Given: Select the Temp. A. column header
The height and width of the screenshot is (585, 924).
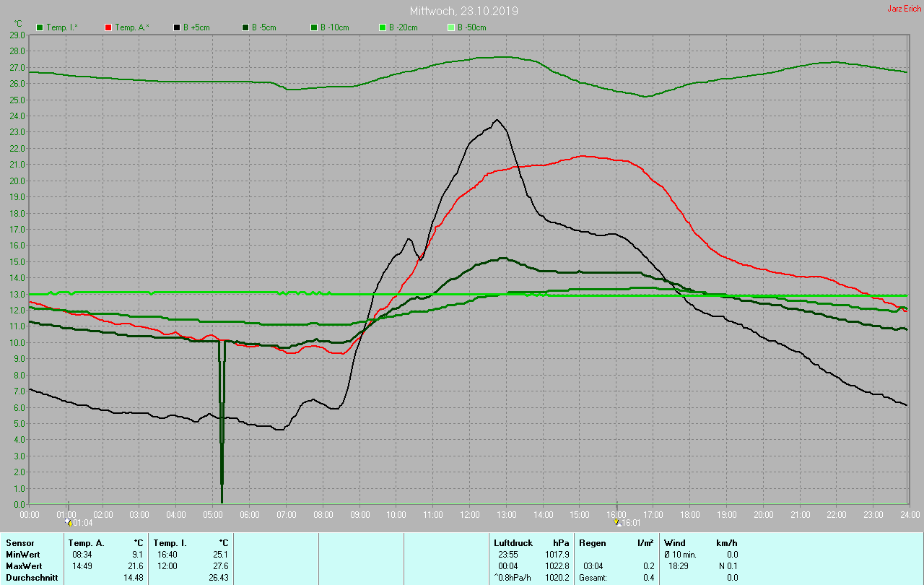Looking at the screenshot, I should coord(86,543).
